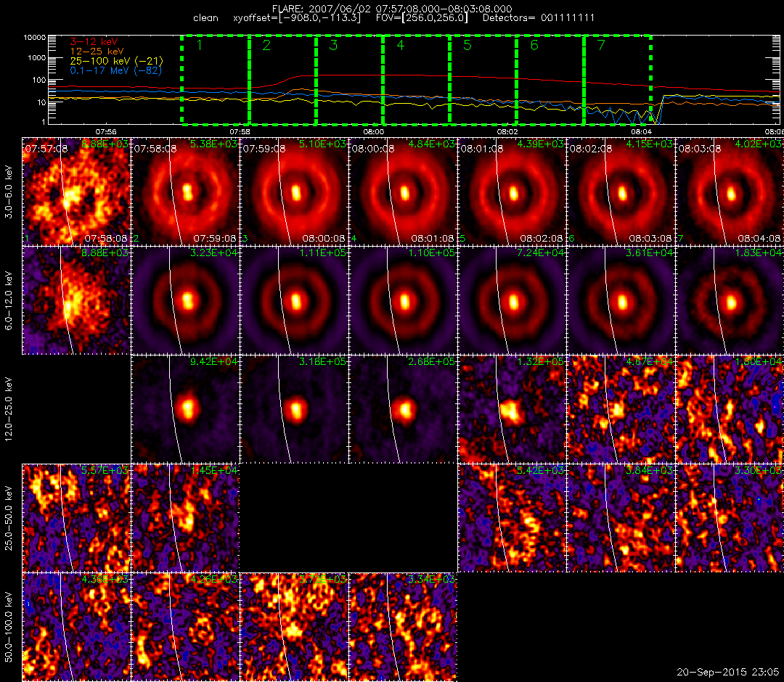Open the 50-100 keV image with peak 3.34E+03
This screenshot has height=682, width=784.
(x=403, y=627)
